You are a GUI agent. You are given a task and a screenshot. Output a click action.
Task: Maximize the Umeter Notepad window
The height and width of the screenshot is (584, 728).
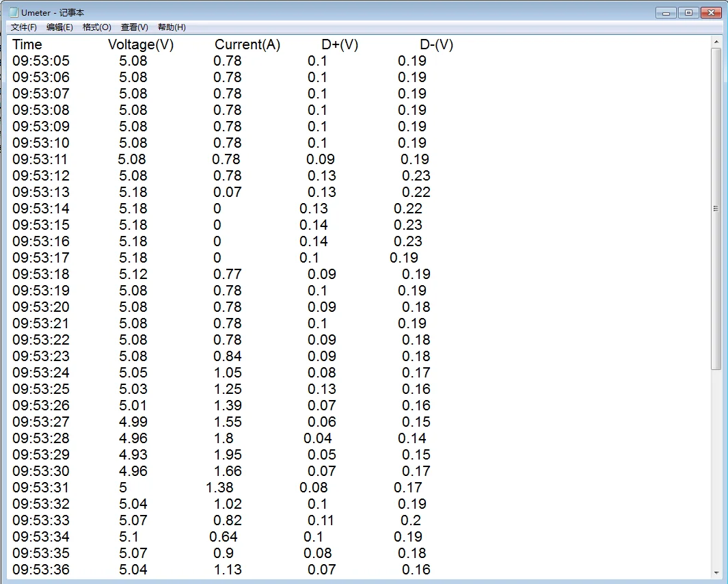pyautogui.click(x=688, y=13)
